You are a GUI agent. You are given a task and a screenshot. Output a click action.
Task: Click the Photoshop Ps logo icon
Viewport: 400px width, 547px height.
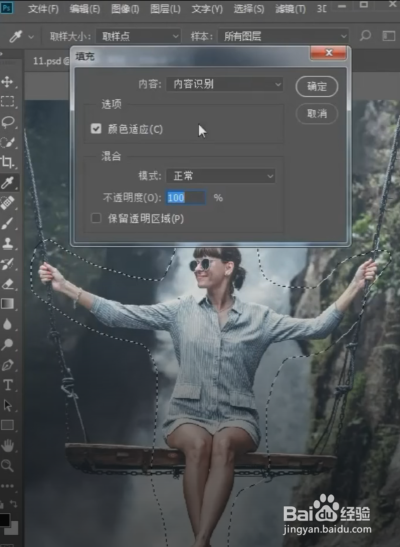pyautogui.click(x=7, y=7)
